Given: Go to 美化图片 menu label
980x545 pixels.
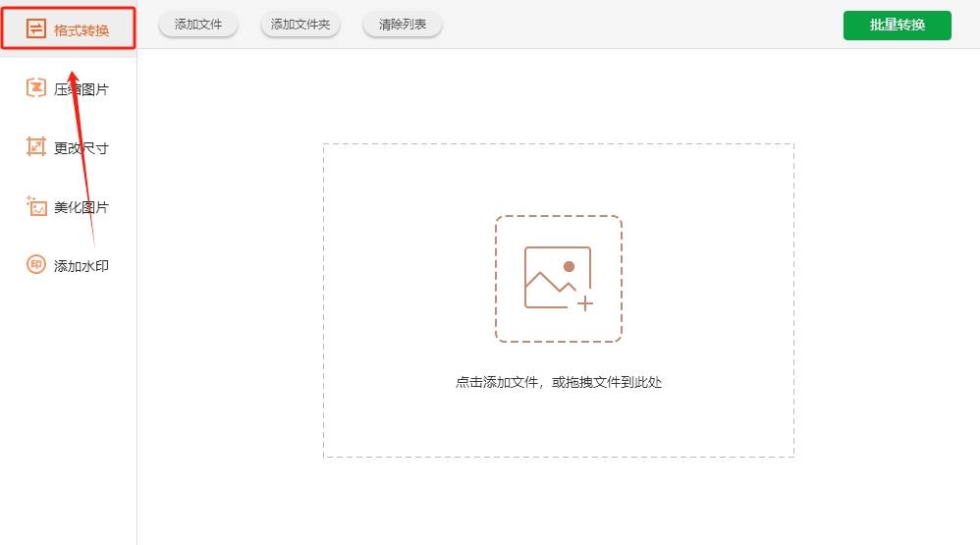Looking at the screenshot, I should point(82,207).
